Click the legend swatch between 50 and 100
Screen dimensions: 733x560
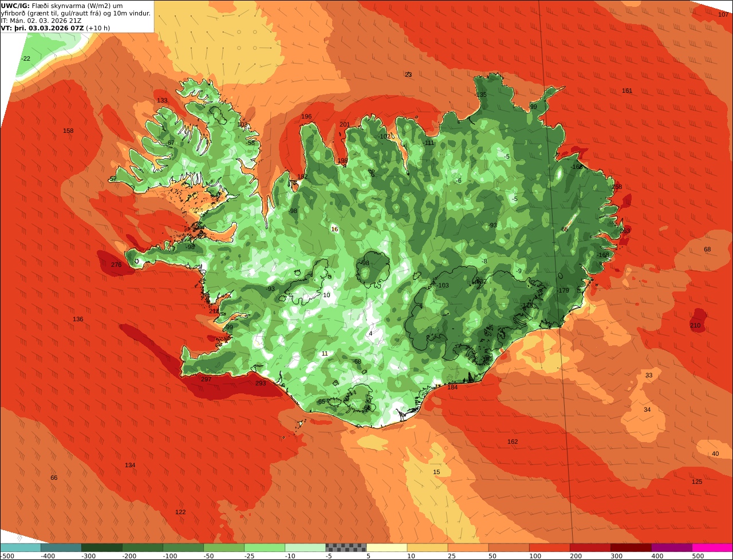point(509,547)
